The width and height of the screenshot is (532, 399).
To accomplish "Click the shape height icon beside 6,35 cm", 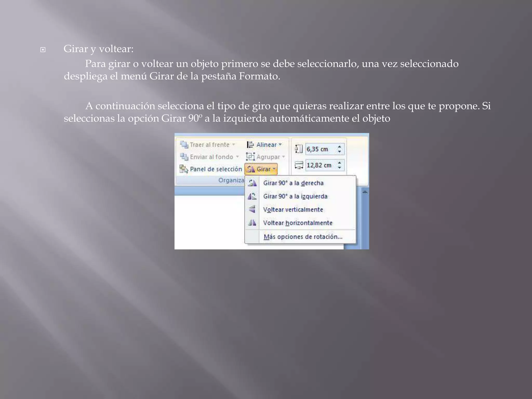I will click(299, 149).
